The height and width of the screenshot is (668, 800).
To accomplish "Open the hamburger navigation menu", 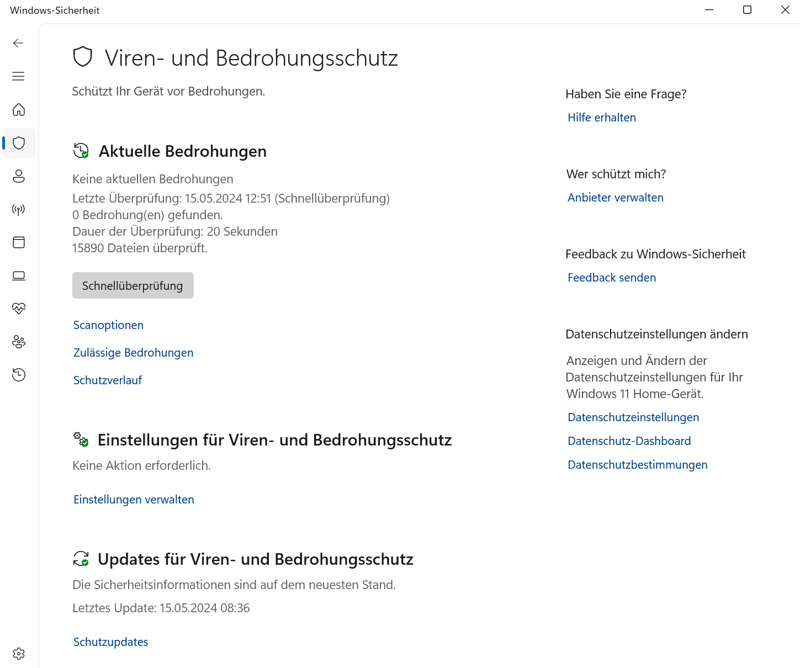I will 18,76.
